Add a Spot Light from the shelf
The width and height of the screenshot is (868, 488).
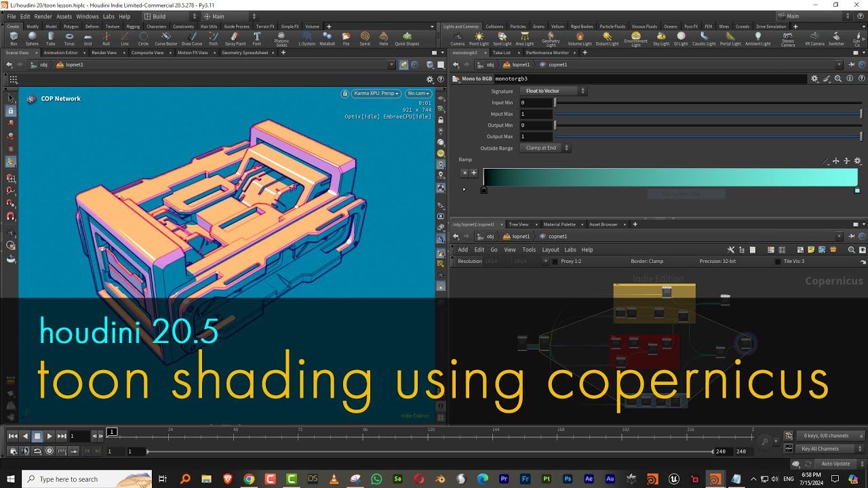click(502, 39)
